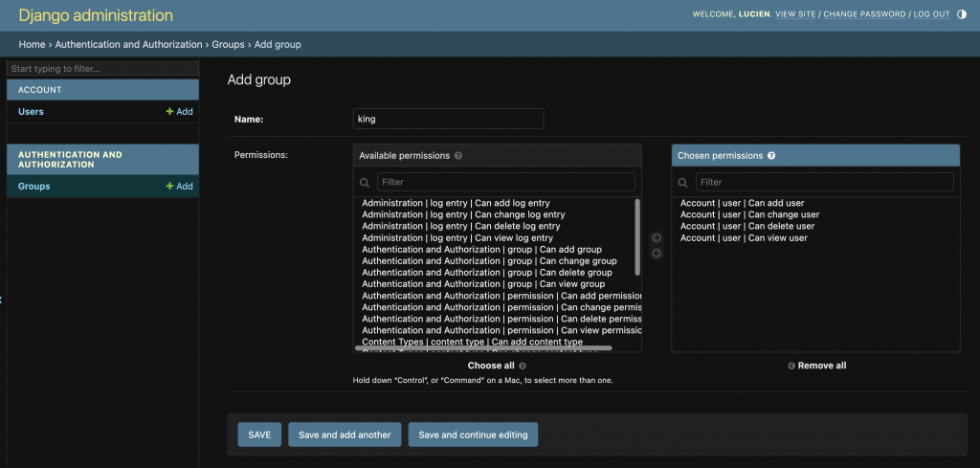Select 'group | Can add group' permission
The width and height of the screenshot is (980, 468).
tap(482, 249)
